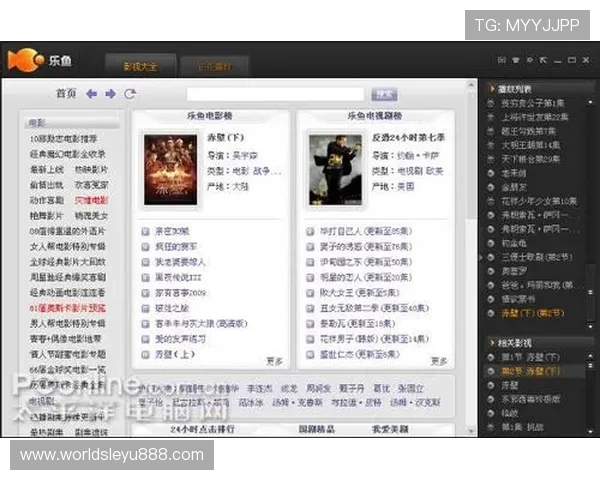Click the search button next to the search box
Screen dimensions: 600x480
[384, 94]
